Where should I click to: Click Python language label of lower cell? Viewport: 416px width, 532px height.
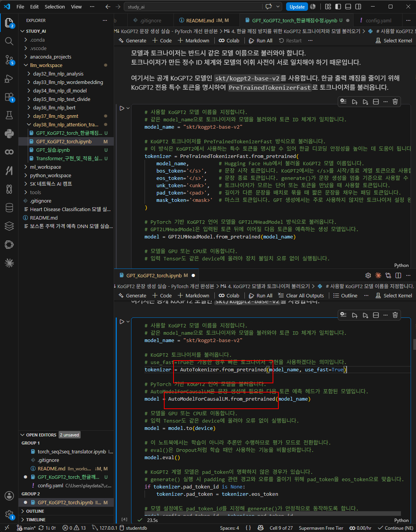401,520
